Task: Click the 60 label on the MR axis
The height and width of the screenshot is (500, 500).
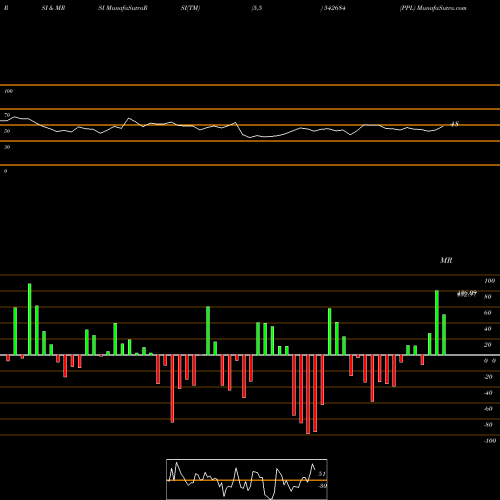Action: pyautogui.click(x=488, y=313)
